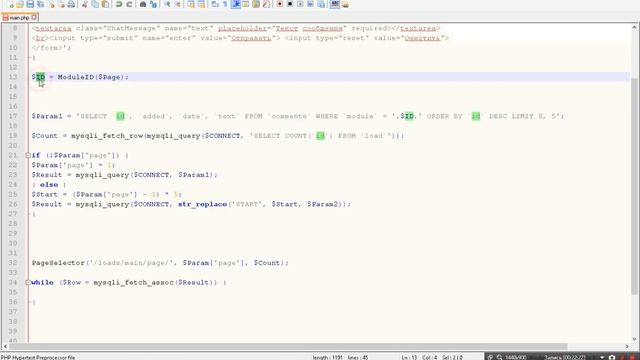The width and height of the screenshot is (640, 360).
Task: Click horizontal scrollbar right arrow
Action: click(x=627, y=347)
